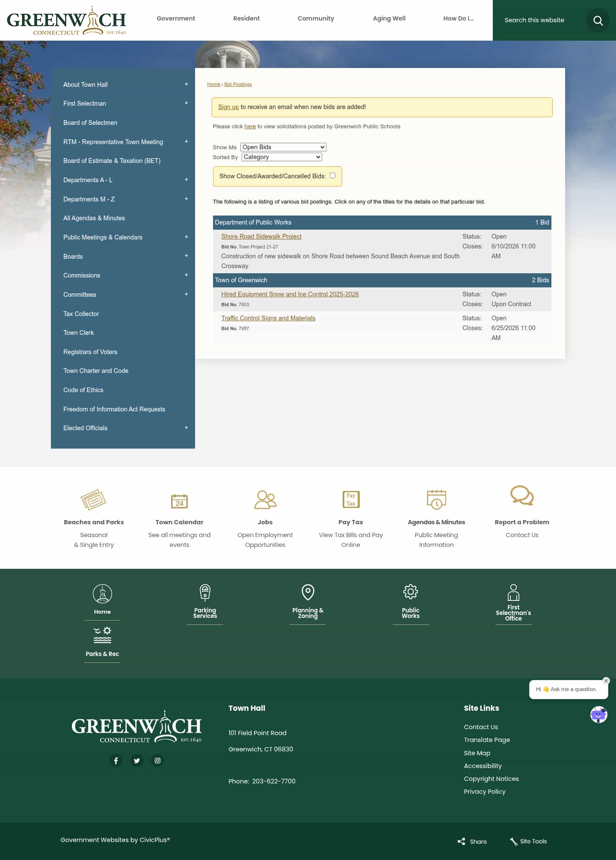Visit the Instagram page icon
Viewport: 616px width, 860px height.
(158, 760)
